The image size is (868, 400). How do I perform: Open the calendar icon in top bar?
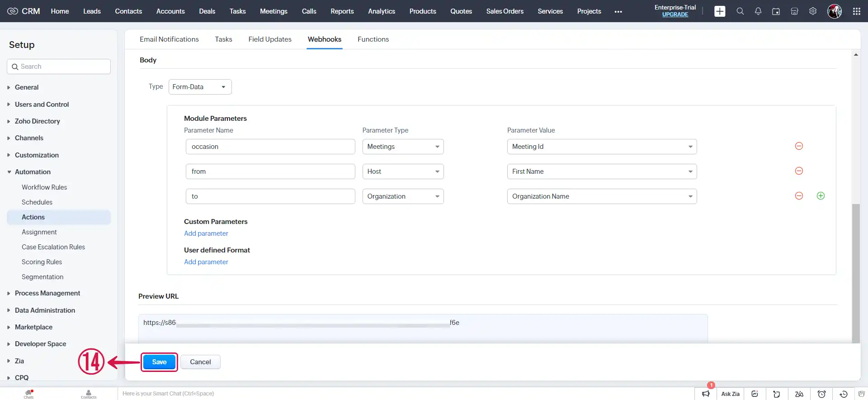point(776,11)
